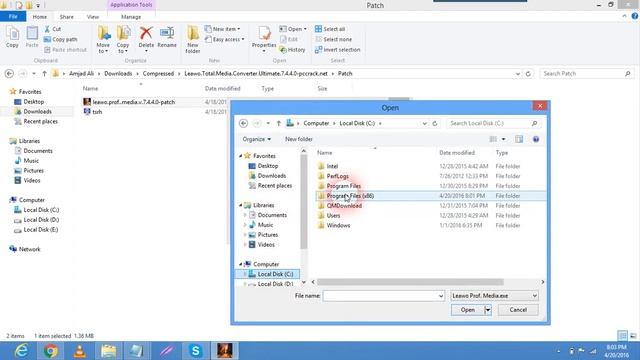Click Compressed in the Explorer breadcrumb
This screenshot has width=640, height=360.
(x=158, y=73)
